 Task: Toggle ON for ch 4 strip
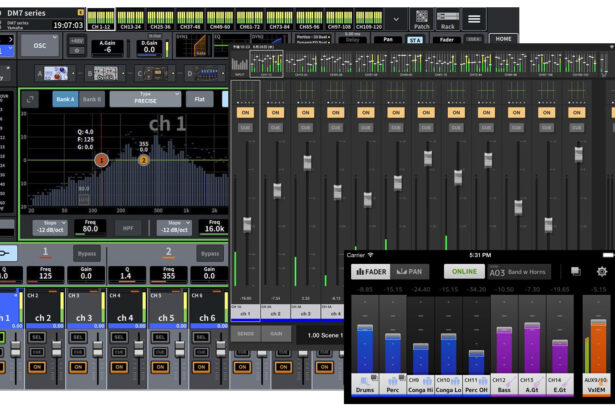click(119, 367)
